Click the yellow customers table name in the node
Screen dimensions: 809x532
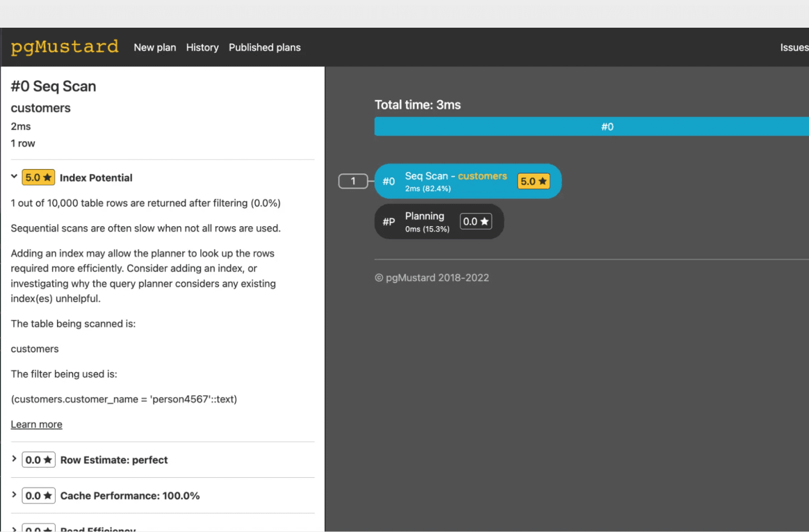click(x=482, y=176)
